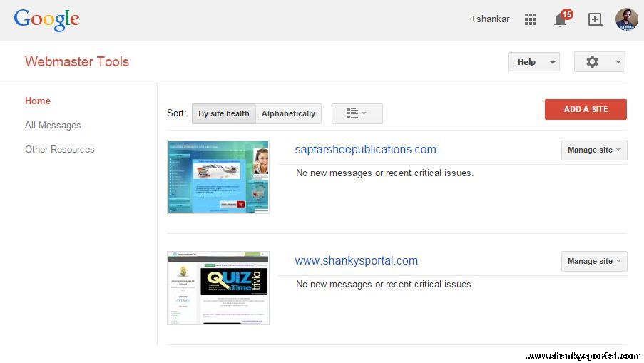Open saptarsheepublications.com site link
Viewport: 644px width, 363px height.
[366, 150]
